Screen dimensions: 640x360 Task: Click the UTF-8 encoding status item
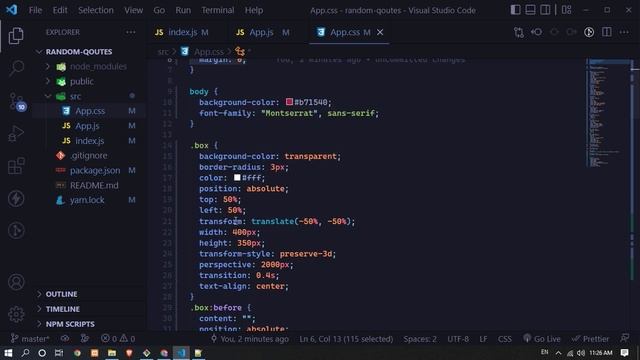[458, 338]
